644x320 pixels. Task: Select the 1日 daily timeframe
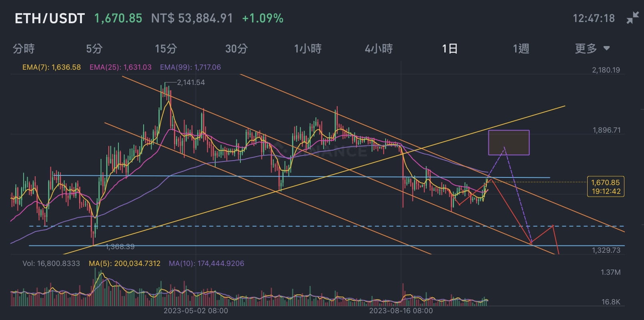tap(450, 49)
